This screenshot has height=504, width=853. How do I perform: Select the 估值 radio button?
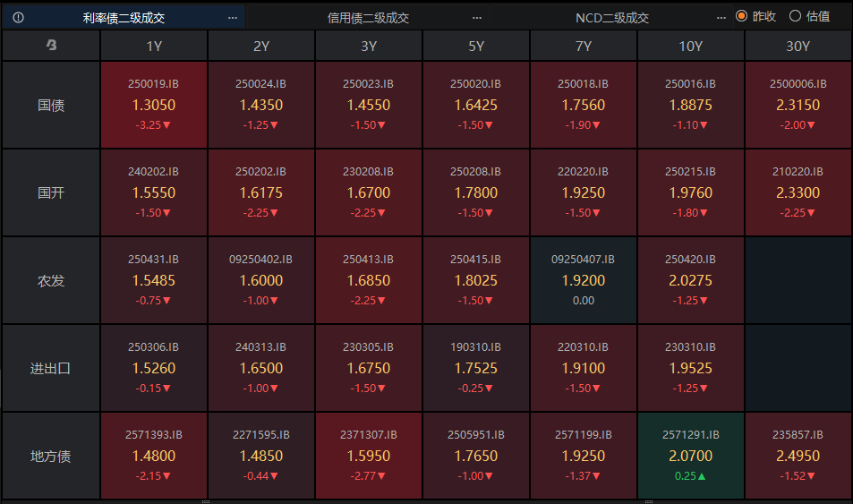[x=795, y=16]
